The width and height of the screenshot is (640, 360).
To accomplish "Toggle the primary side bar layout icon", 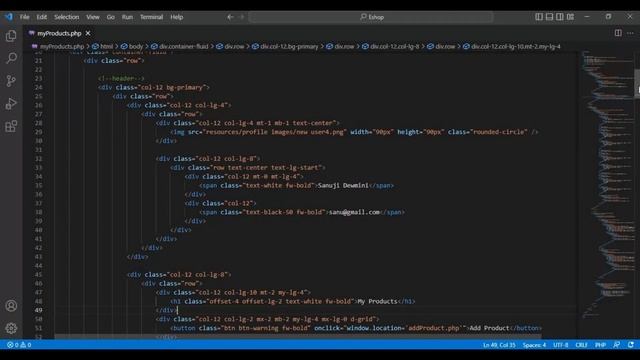I will [539, 17].
